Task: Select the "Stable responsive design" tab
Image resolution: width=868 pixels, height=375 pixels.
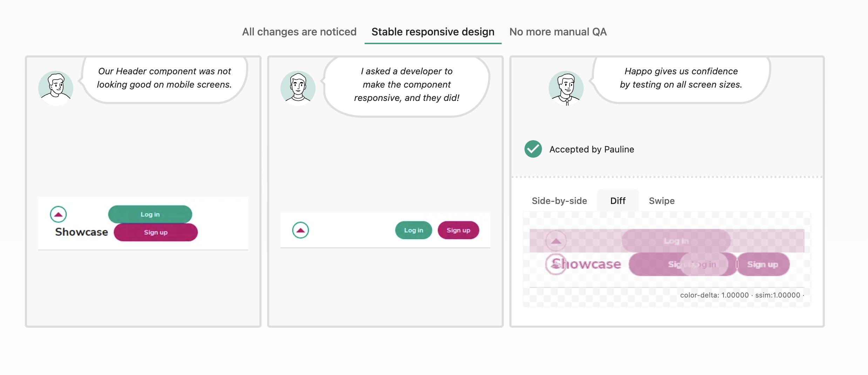Action: (x=433, y=32)
